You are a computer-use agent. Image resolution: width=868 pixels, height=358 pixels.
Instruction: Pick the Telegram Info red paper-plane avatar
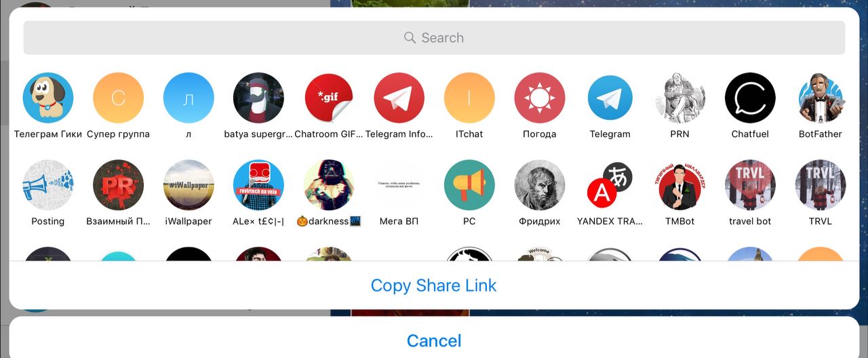(399, 98)
